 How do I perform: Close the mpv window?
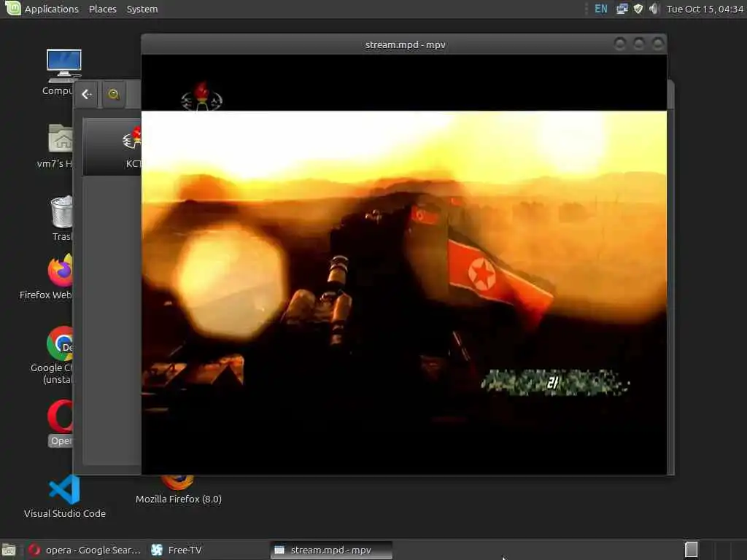(x=658, y=44)
